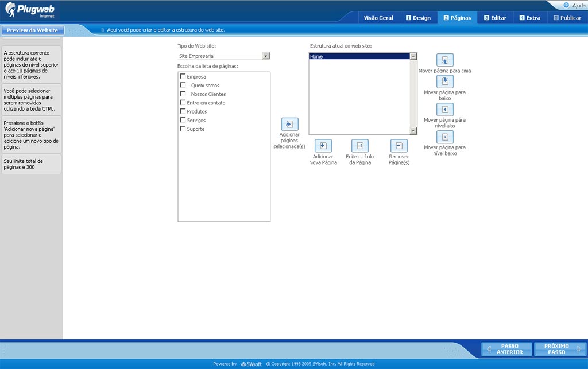Click the Plugweb Internet logo
The width and height of the screenshot is (588, 369).
coord(30,10)
